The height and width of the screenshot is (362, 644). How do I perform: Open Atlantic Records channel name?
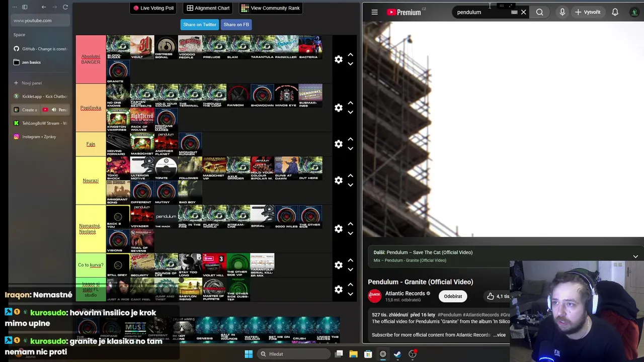pos(405,293)
